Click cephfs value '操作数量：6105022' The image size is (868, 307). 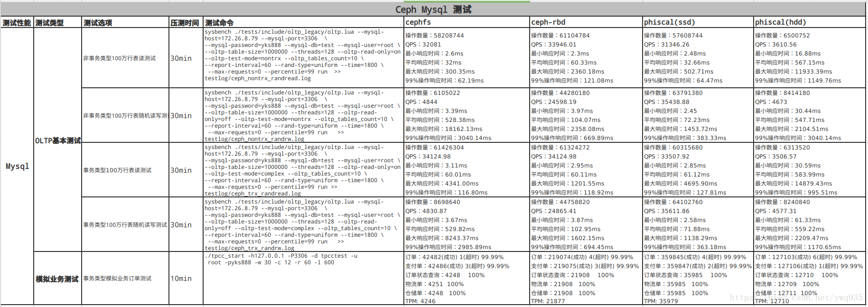pos(433,93)
